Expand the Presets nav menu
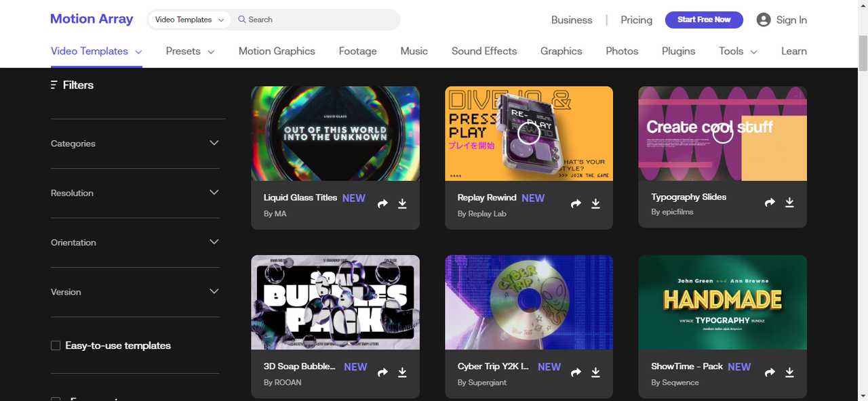 (x=190, y=51)
